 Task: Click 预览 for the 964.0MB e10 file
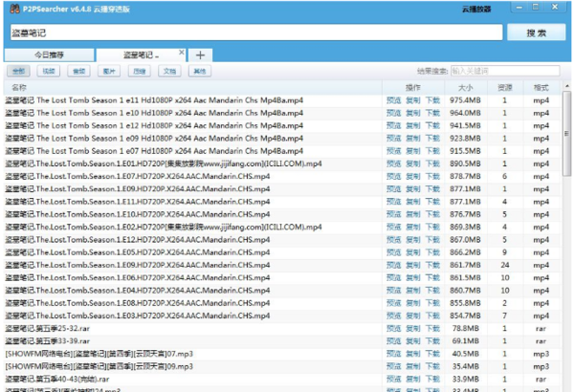point(393,112)
